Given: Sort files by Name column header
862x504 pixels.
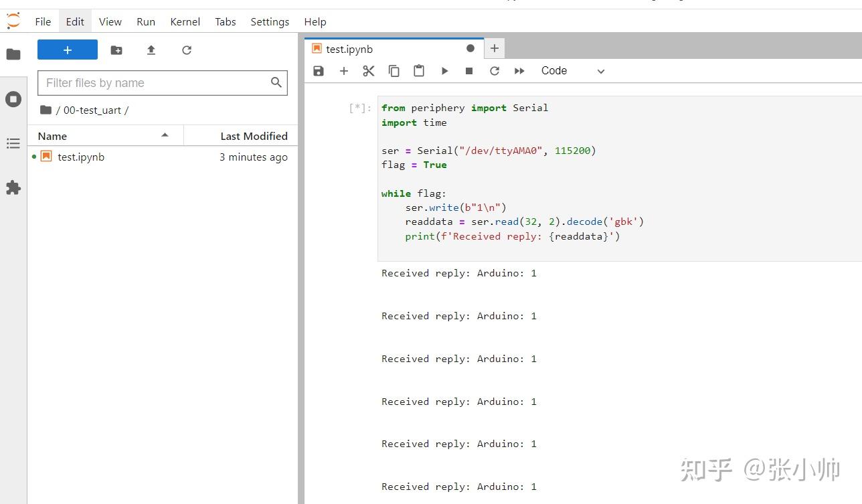Looking at the screenshot, I should pyautogui.click(x=53, y=136).
